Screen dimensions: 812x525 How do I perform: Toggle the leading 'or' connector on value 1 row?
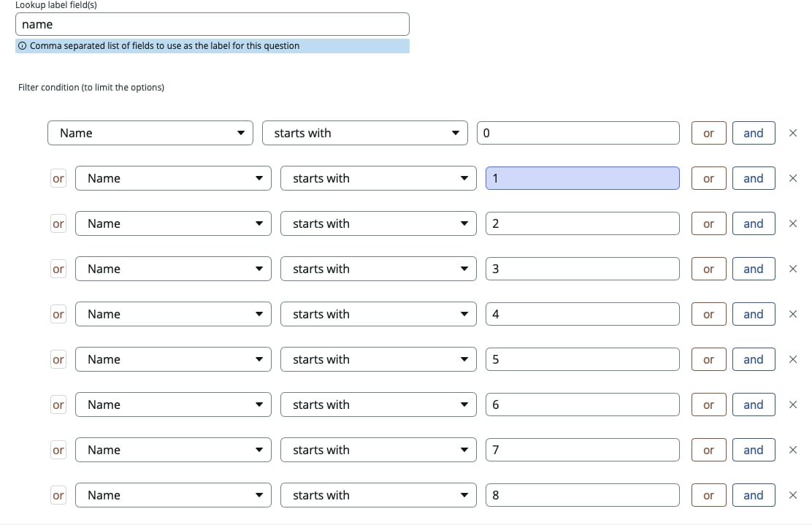tap(58, 178)
